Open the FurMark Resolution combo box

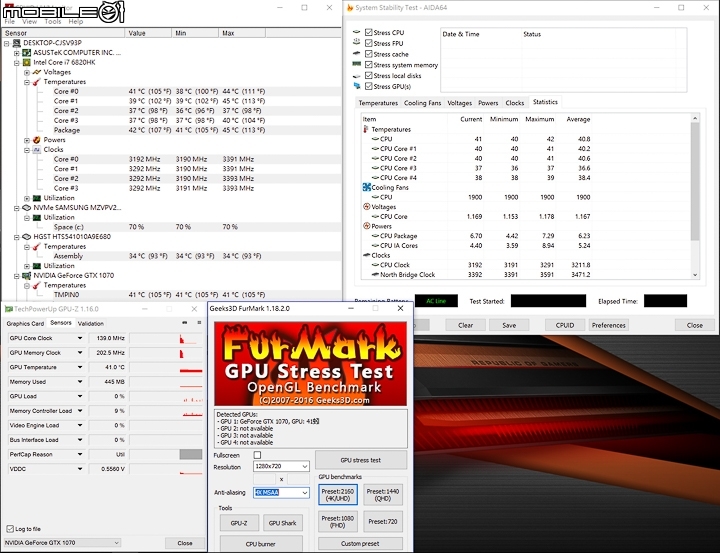281,466
